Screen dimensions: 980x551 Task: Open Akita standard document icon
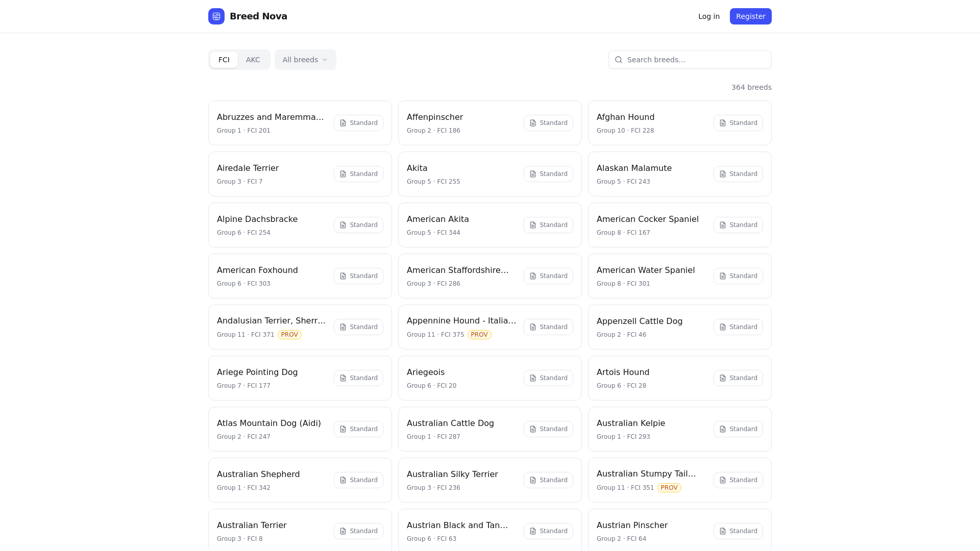point(533,174)
